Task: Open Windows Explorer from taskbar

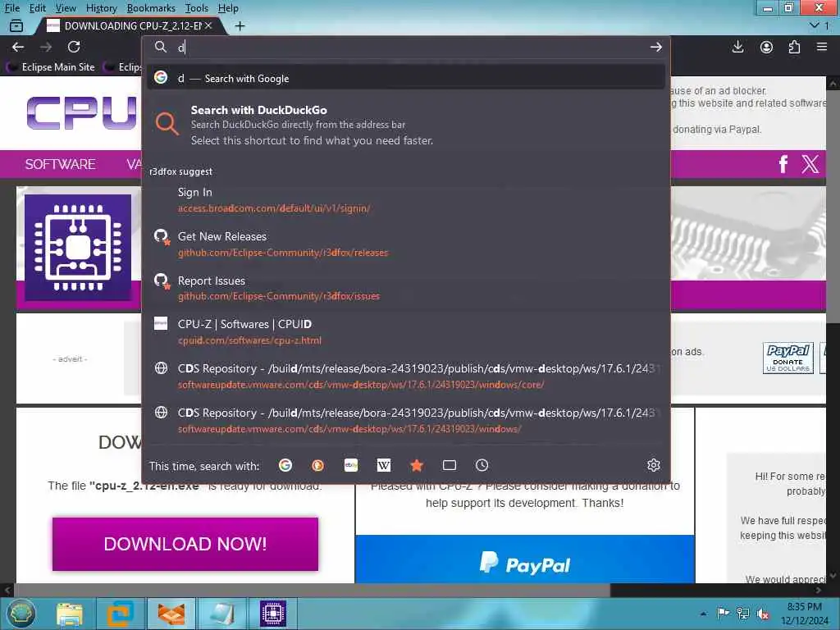Action: [69, 614]
